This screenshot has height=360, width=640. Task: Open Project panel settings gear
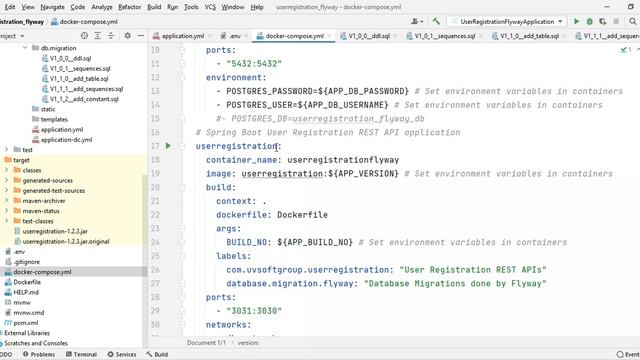[127, 36]
